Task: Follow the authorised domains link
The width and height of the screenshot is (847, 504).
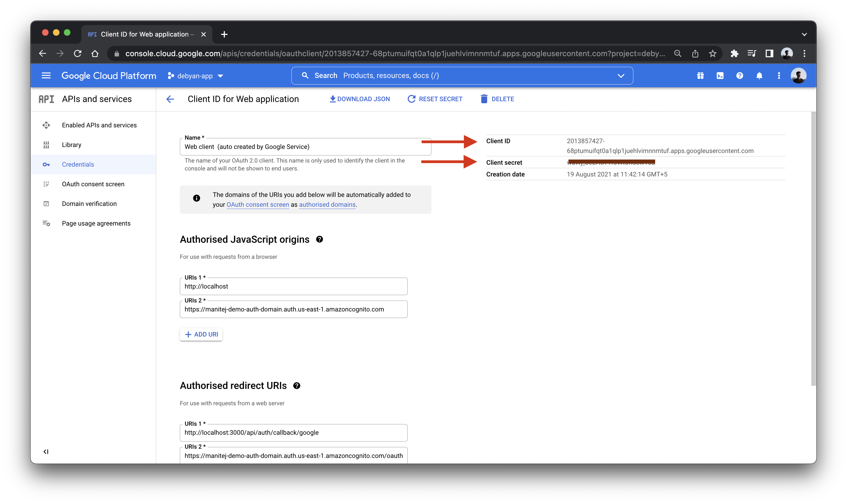Action: [x=327, y=205]
